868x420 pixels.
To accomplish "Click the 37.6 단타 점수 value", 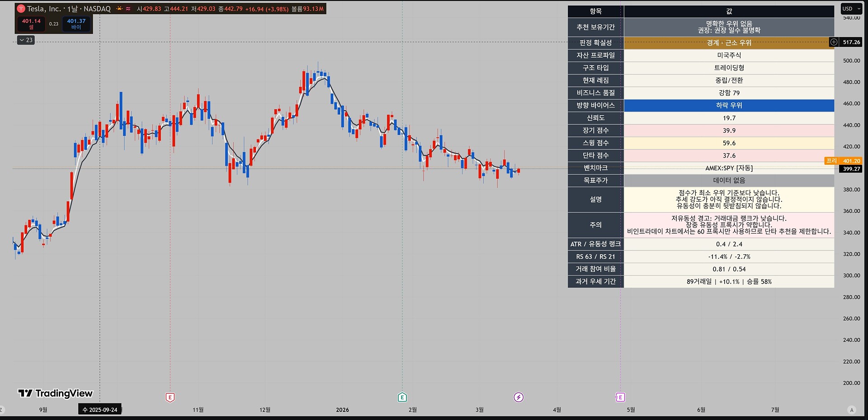I will pyautogui.click(x=729, y=155).
